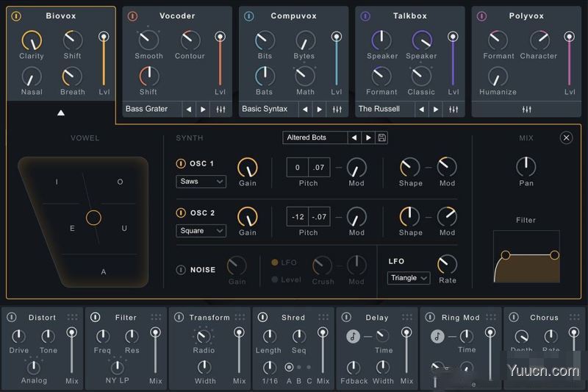This screenshot has height=392, width=588.
Task: Save the Altered Bots synth preset
Action: point(381,138)
